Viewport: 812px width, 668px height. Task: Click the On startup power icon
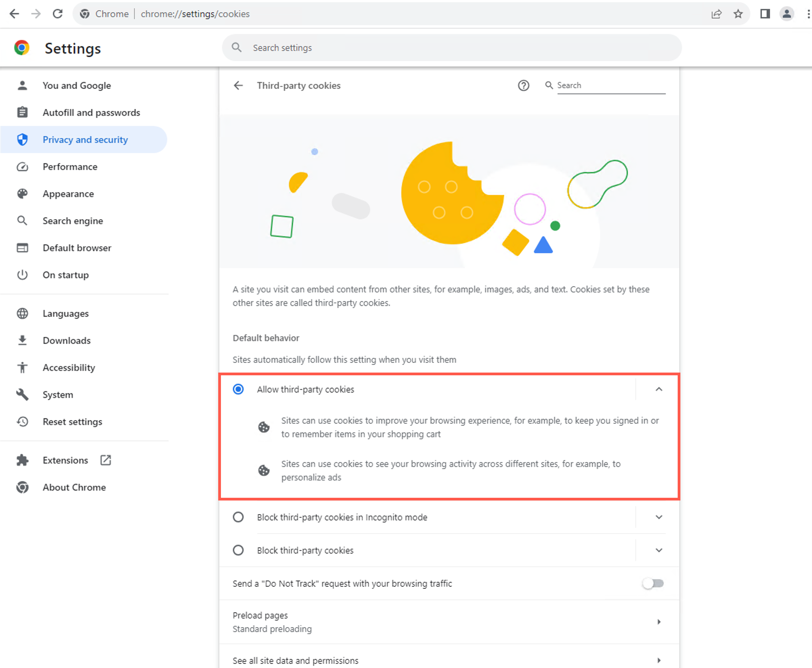[23, 275]
